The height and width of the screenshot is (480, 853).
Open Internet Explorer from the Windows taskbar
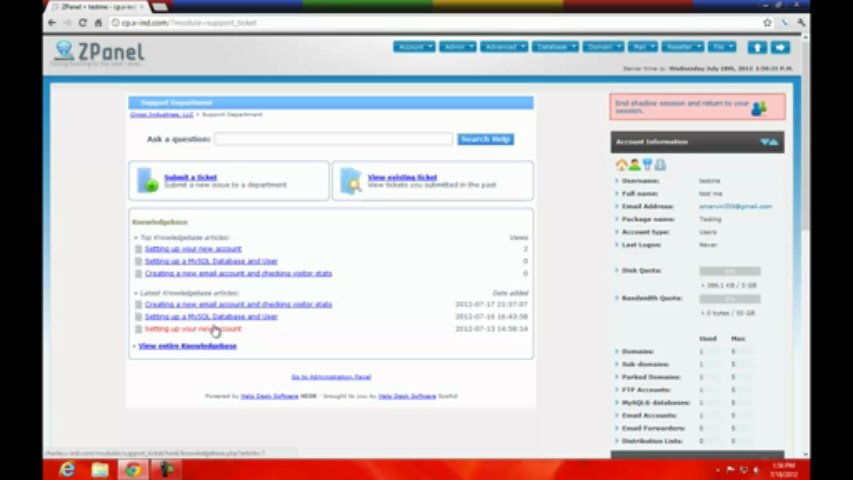(x=68, y=469)
